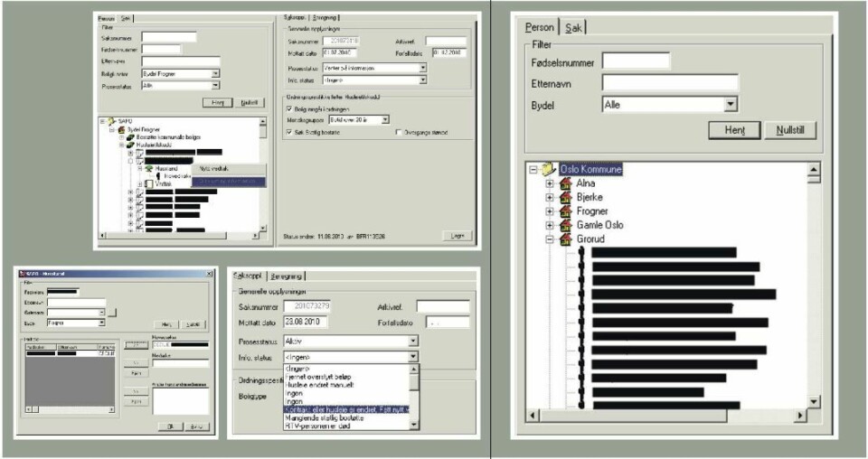Open the Person tab in the Oslo Kommune panel
868x459 pixels.
pyautogui.click(x=539, y=26)
